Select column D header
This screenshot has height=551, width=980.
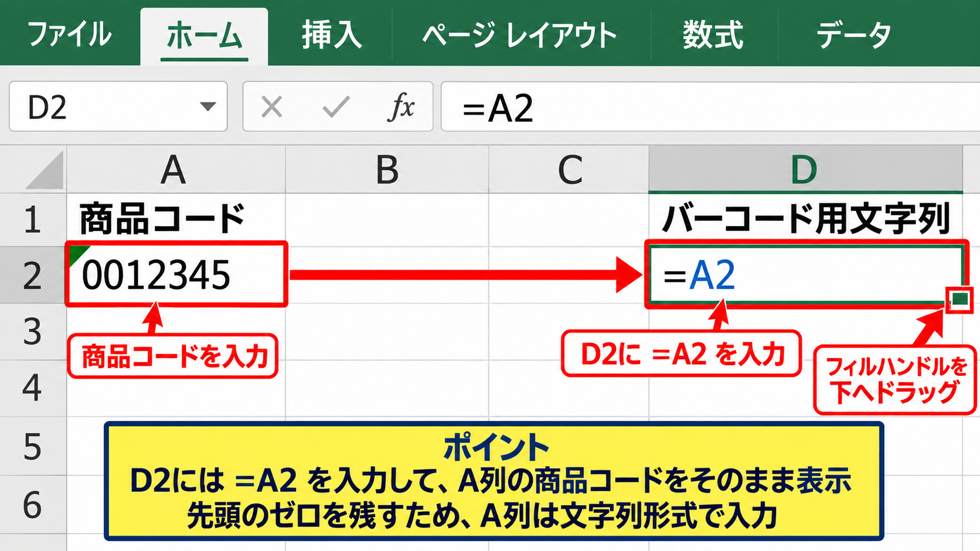click(x=805, y=169)
